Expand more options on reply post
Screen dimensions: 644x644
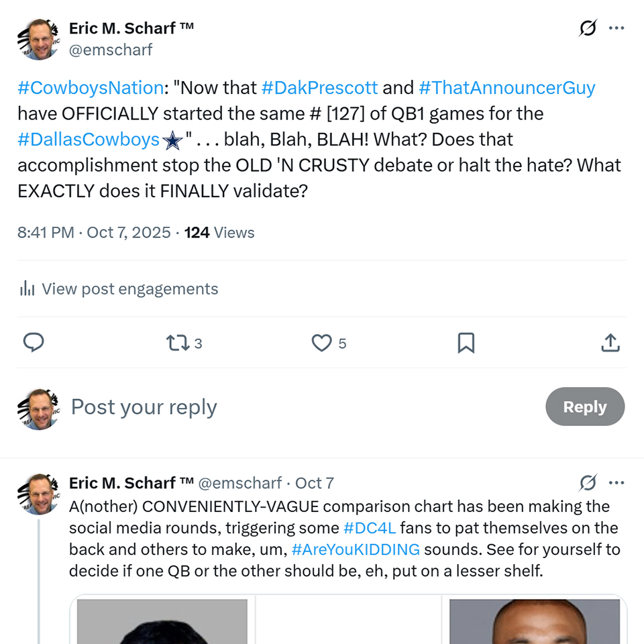click(x=616, y=483)
